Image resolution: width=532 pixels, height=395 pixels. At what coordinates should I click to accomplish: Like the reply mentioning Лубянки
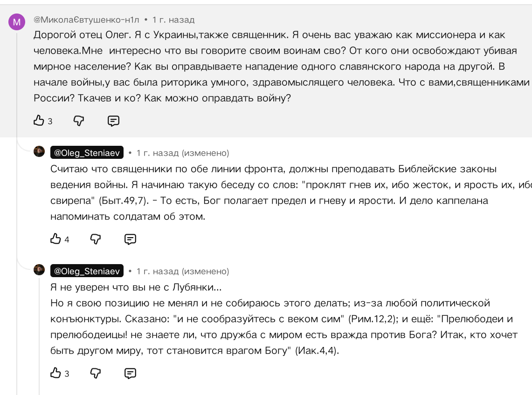55,373
